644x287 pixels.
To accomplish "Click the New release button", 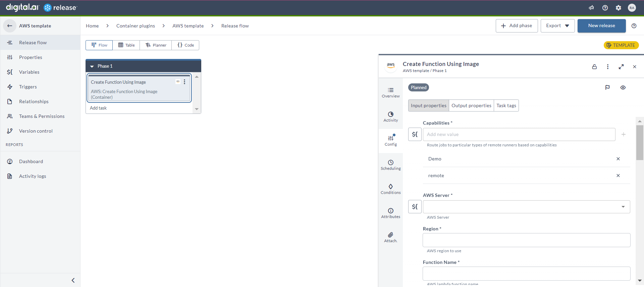I will (601, 26).
